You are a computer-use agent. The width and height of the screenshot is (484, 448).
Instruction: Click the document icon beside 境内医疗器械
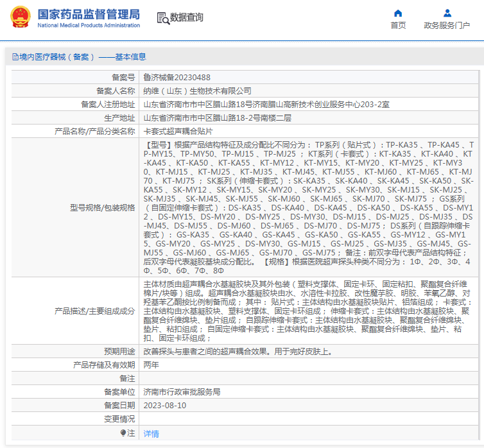[x=15, y=56]
